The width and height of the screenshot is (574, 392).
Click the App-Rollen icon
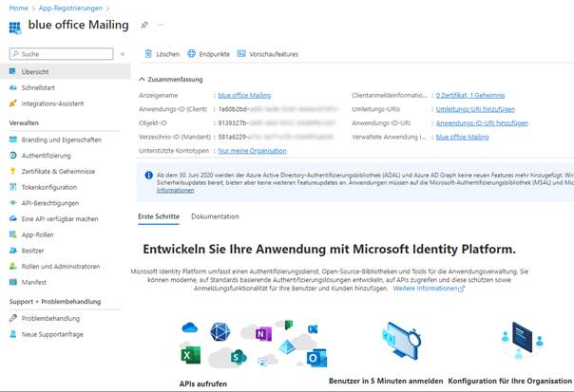click(13, 234)
